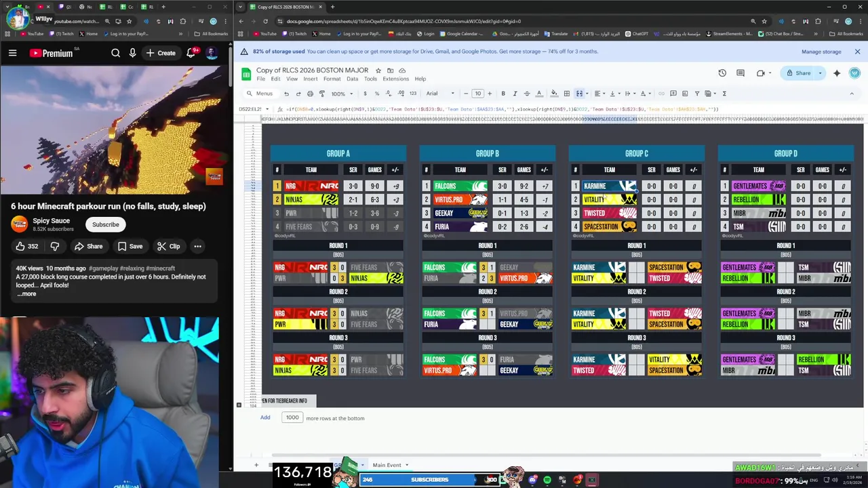Image resolution: width=868 pixels, height=488 pixels.
Task: Format cells as currency
Action: click(x=365, y=94)
